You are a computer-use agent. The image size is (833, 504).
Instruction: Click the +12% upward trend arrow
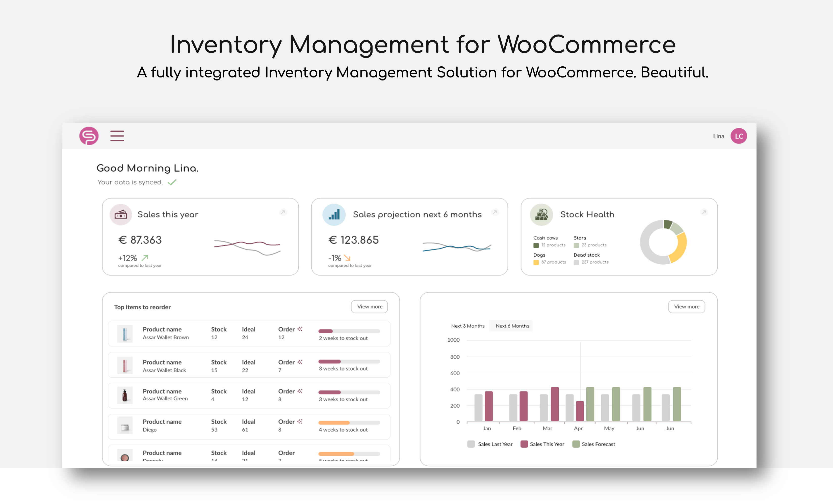pyautogui.click(x=145, y=258)
